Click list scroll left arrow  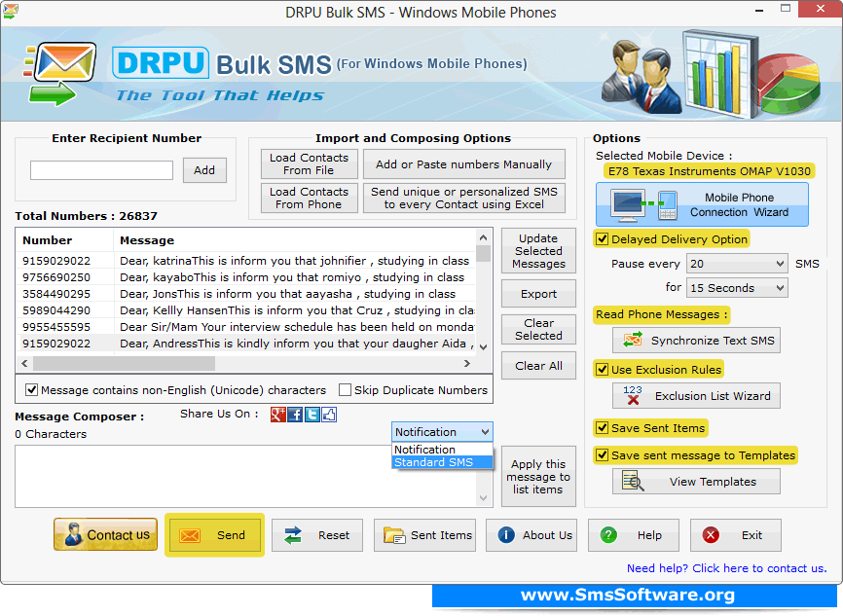24,364
